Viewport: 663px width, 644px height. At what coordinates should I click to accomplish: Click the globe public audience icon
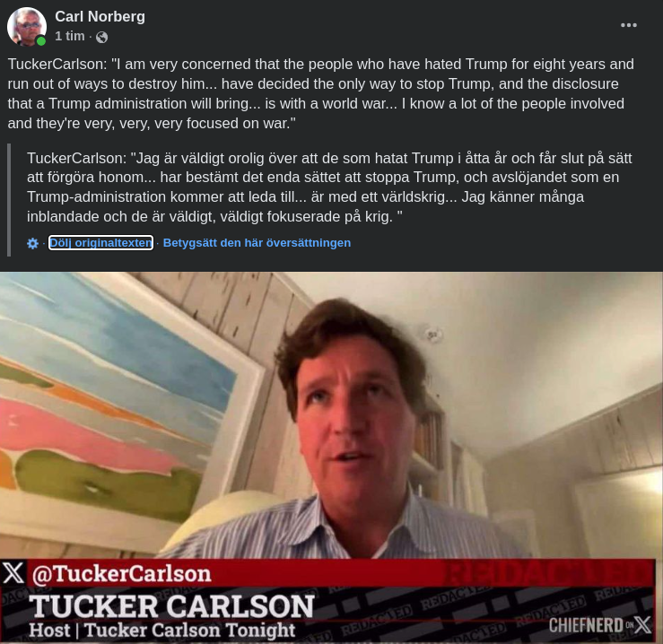(102, 37)
